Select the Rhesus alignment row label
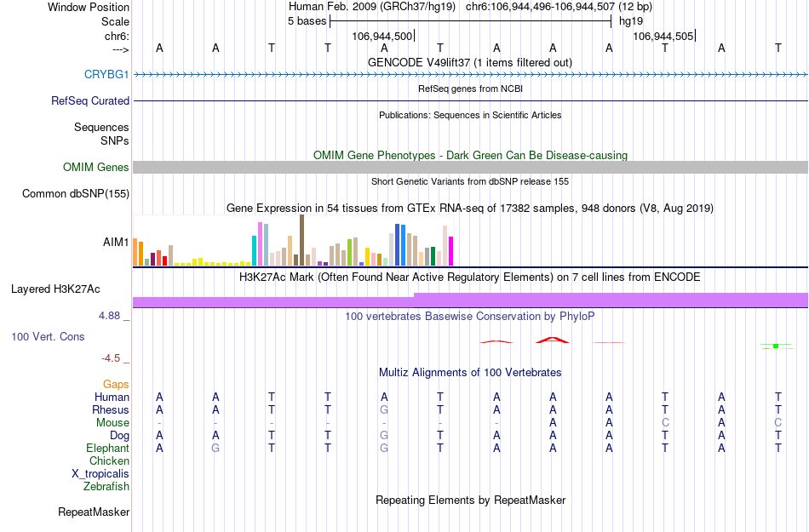Image resolution: width=809 pixels, height=532 pixels. pos(111,409)
